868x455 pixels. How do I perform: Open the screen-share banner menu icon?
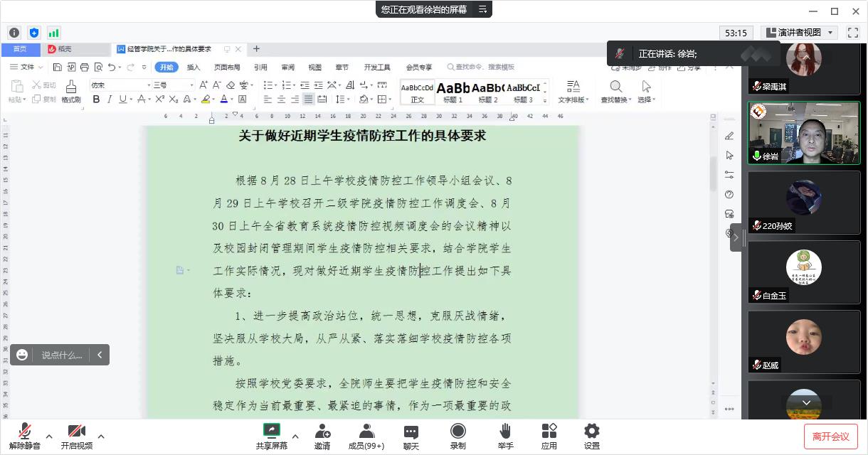482,9
